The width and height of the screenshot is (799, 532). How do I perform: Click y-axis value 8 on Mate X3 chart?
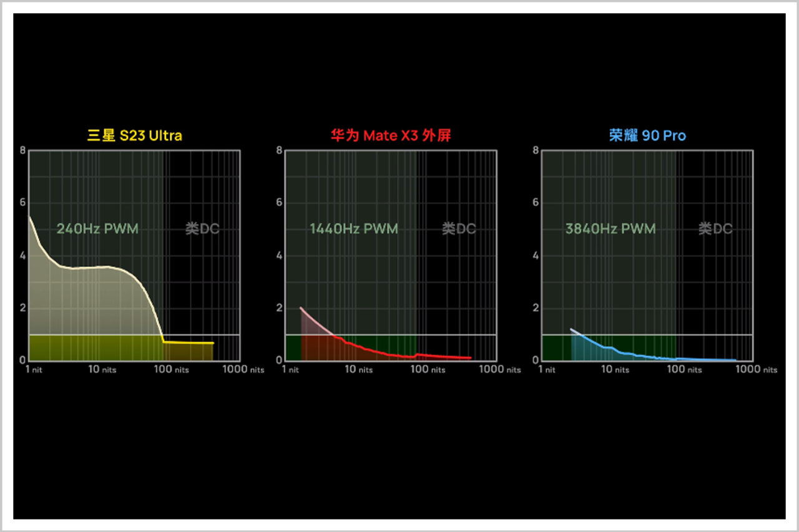point(280,150)
